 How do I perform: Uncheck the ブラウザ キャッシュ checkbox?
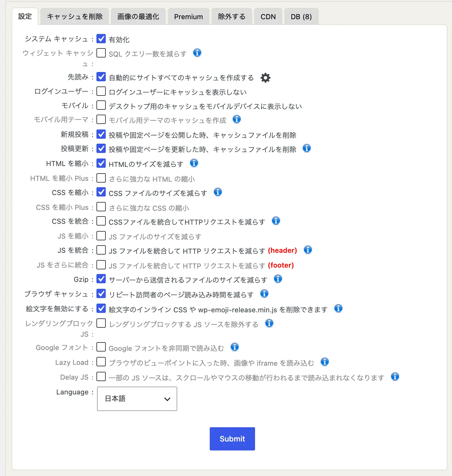click(101, 293)
